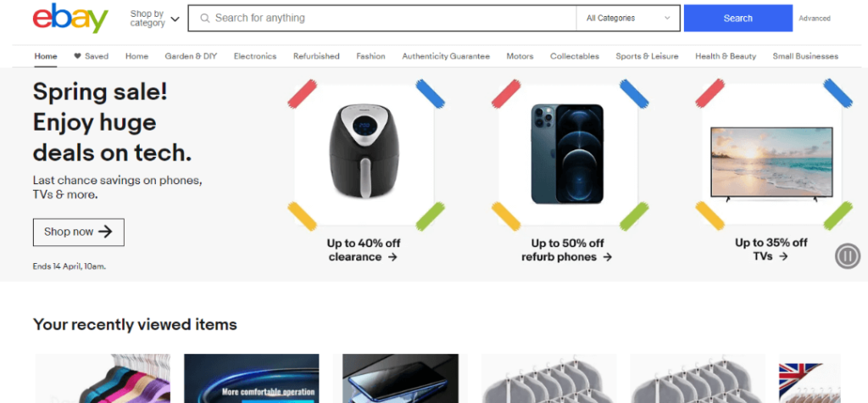868x403 pixels.
Task: Select the Motors category tab
Action: [520, 56]
